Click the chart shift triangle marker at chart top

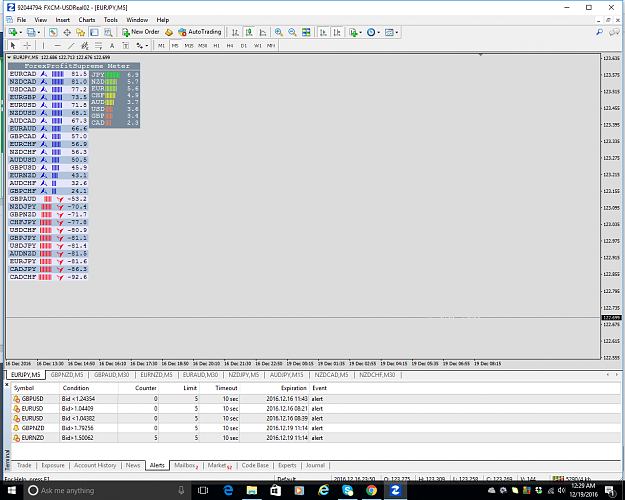point(481,55)
